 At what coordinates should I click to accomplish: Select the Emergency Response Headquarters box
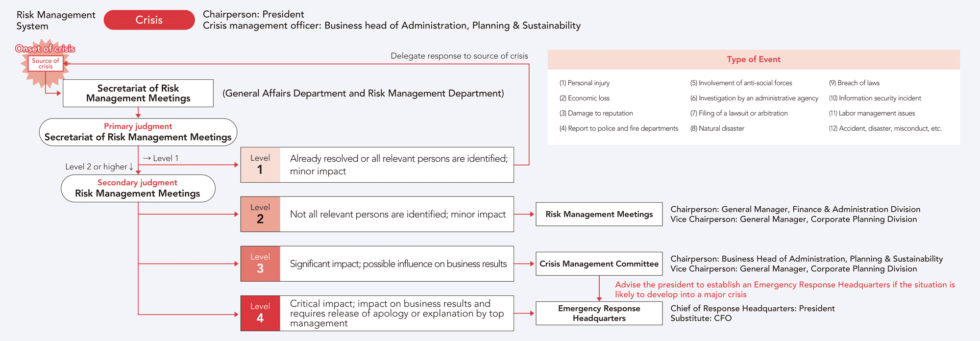click(x=599, y=314)
